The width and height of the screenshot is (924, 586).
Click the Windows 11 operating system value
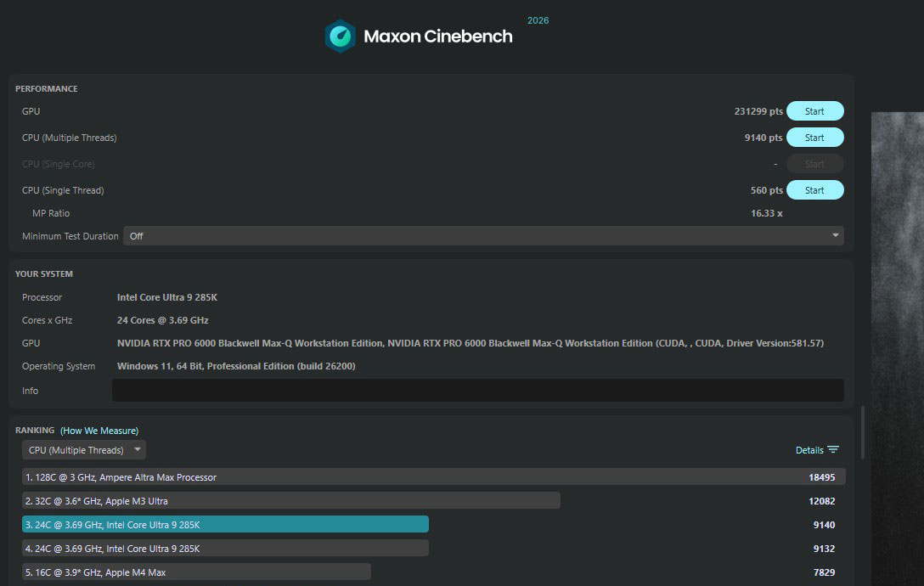(x=236, y=366)
